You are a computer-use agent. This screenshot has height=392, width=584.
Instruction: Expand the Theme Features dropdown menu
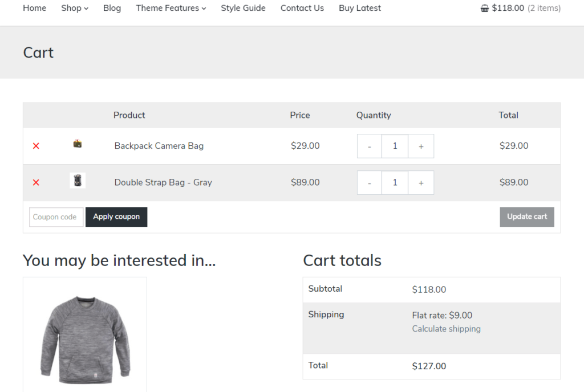click(x=171, y=8)
